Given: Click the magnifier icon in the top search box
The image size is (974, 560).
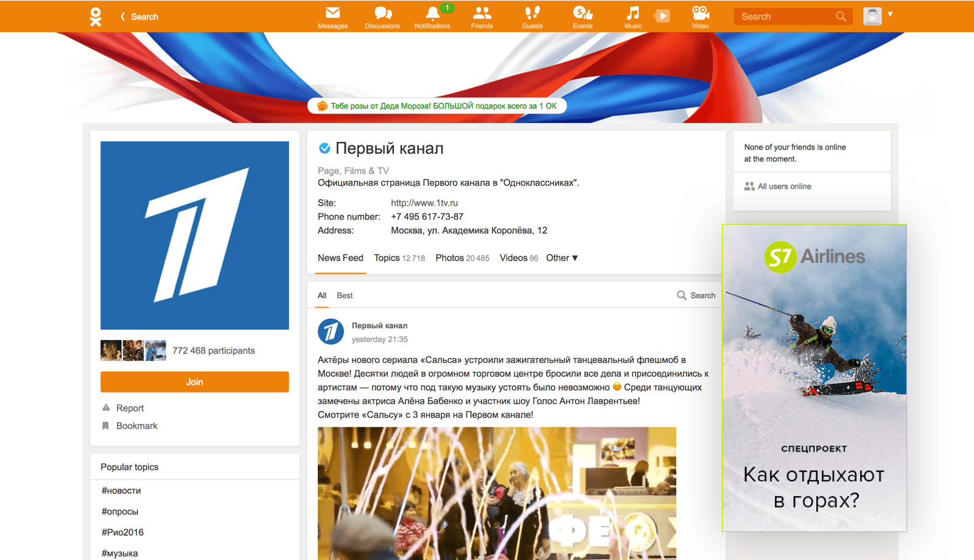Looking at the screenshot, I should 841,16.
